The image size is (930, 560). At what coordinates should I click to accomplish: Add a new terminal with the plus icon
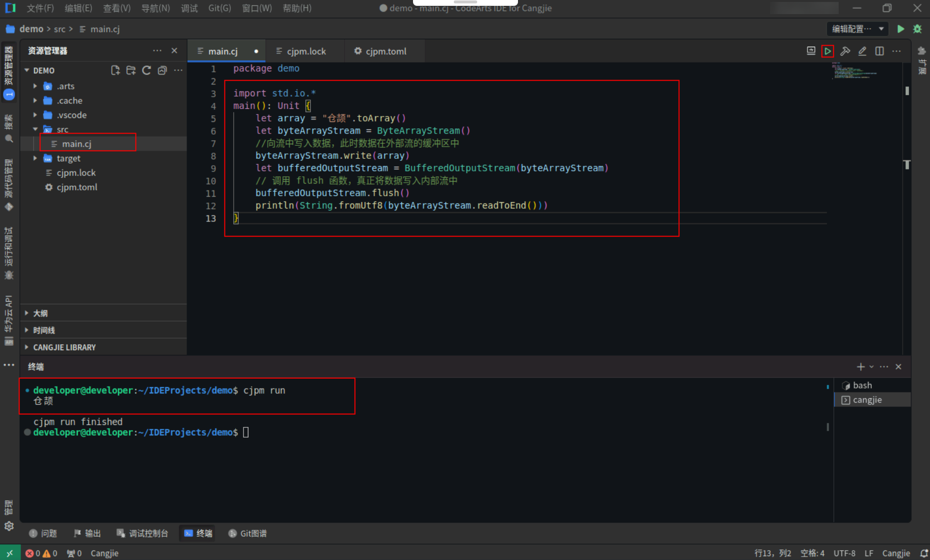861,367
